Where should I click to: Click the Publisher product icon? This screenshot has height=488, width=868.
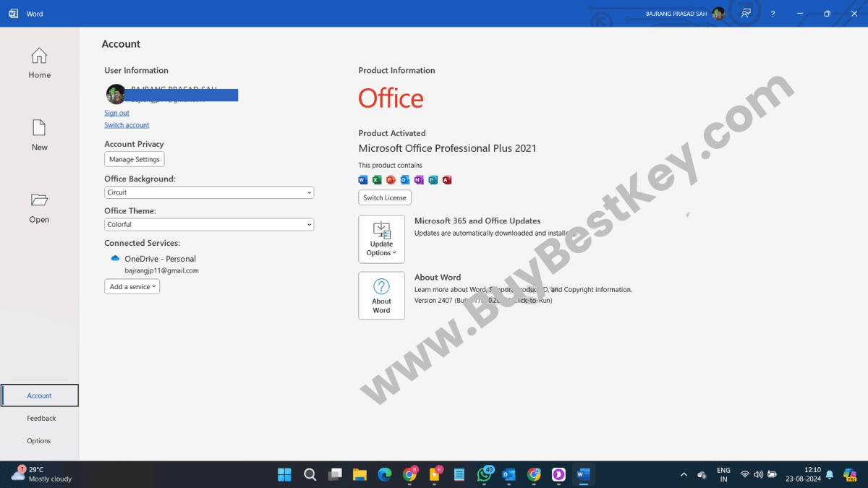click(x=433, y=180)
